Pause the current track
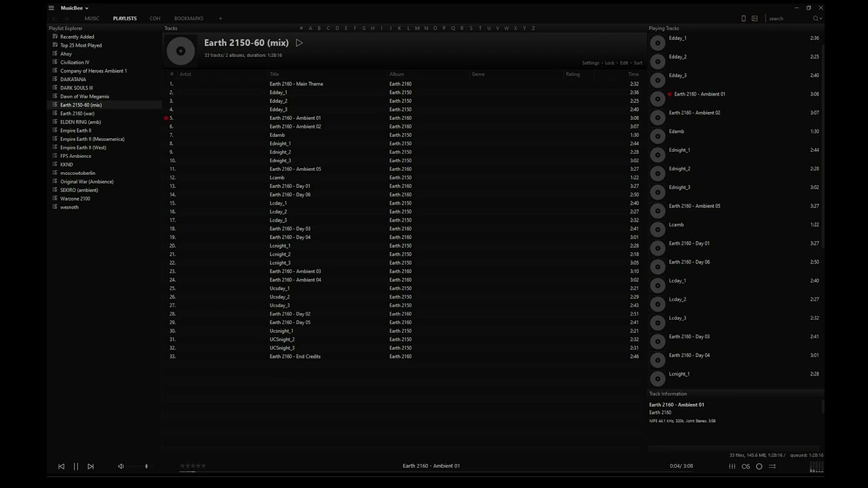 point(76,466)
